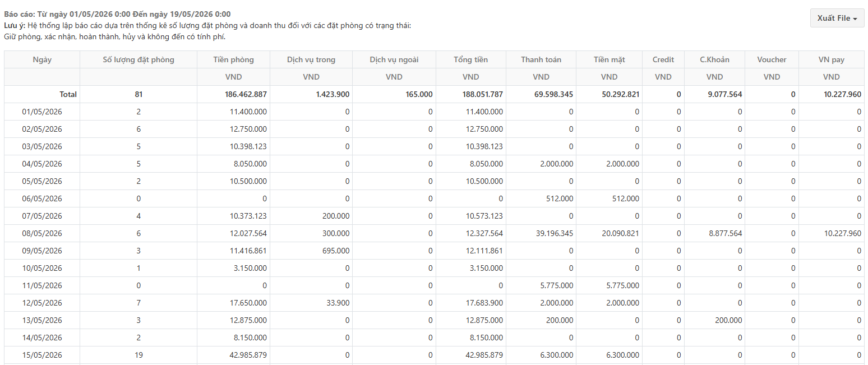
Task: Click the Tổng tiền column header
Action: tap(471, 59)
